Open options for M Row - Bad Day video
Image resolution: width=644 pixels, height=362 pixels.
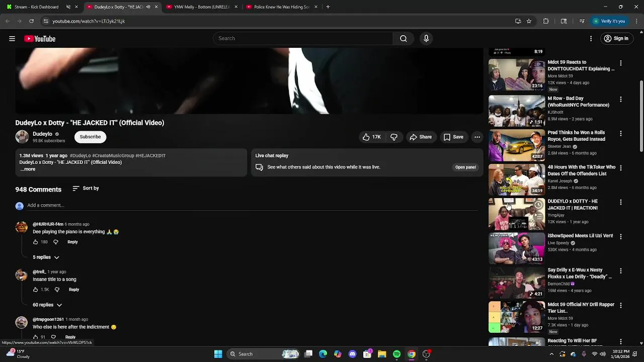click(621, 100)
